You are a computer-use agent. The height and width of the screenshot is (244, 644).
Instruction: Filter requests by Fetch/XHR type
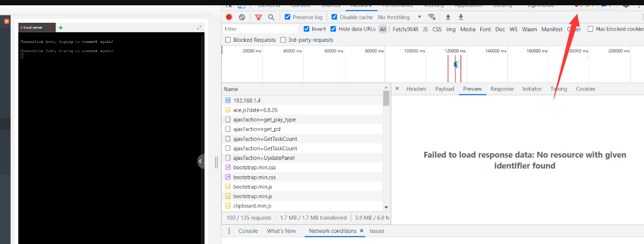coord(405,29)
